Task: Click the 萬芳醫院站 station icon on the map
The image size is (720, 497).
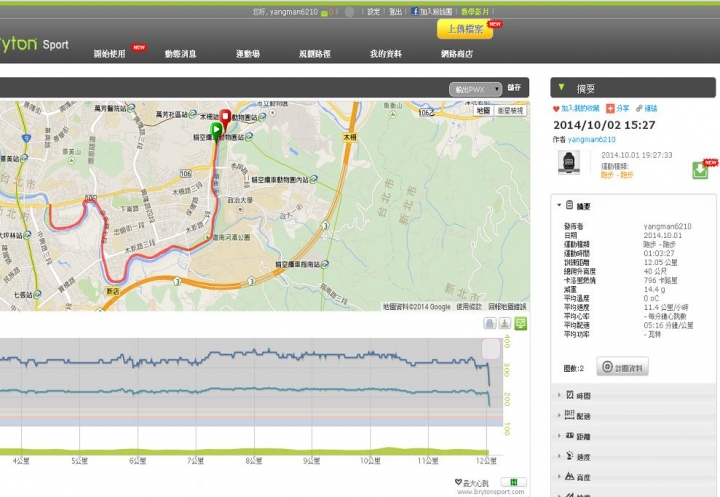Action: click(x=131, y=108)
